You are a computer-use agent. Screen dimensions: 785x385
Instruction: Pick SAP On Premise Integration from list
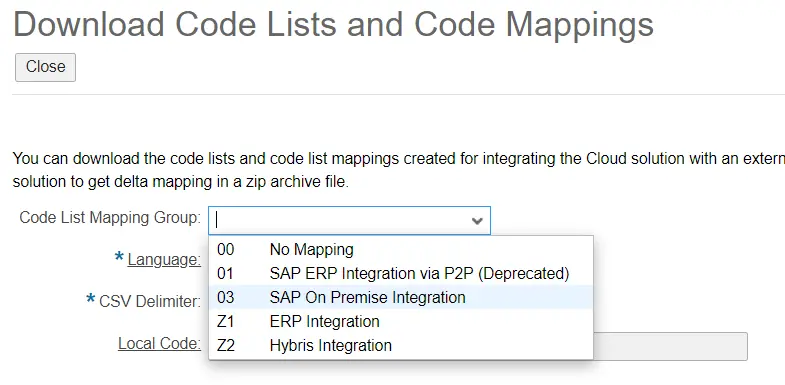(401, 297)
